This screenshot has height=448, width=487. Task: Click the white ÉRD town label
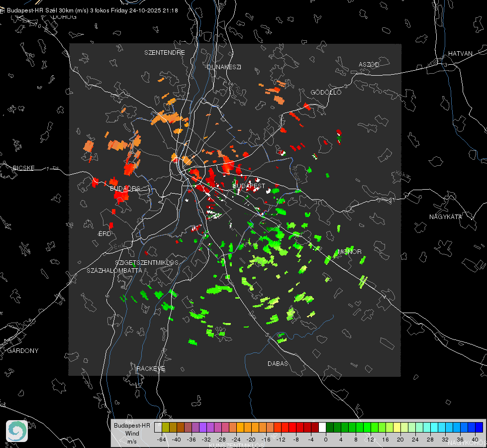coord(104,234)
